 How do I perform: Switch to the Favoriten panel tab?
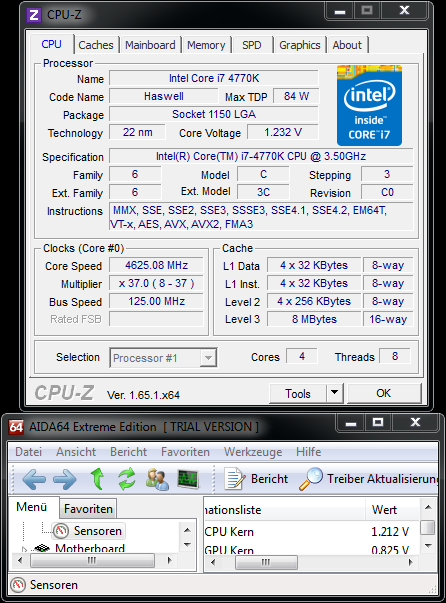point(88,508)
